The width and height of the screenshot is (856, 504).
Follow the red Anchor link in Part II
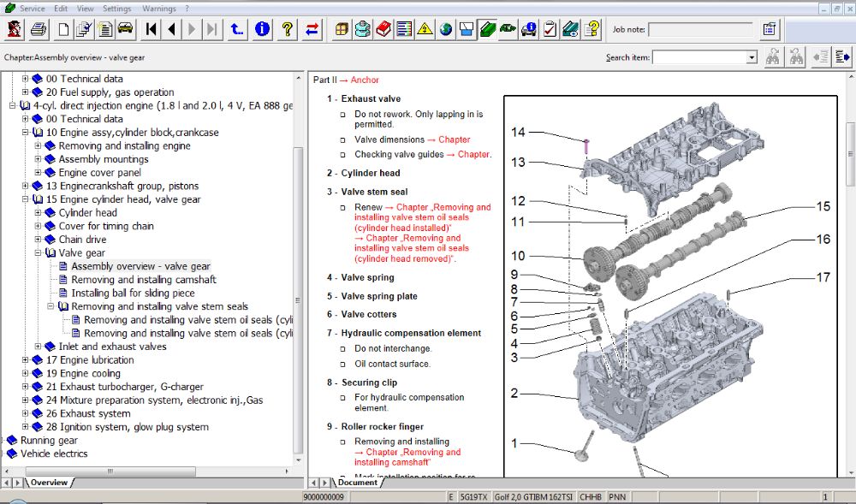(x=365, y=80)
